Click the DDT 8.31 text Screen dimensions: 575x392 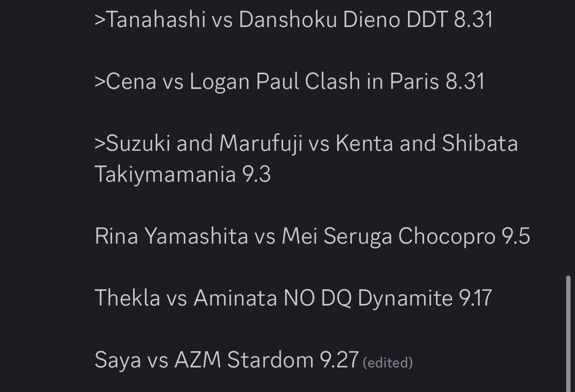click(450, 20)
